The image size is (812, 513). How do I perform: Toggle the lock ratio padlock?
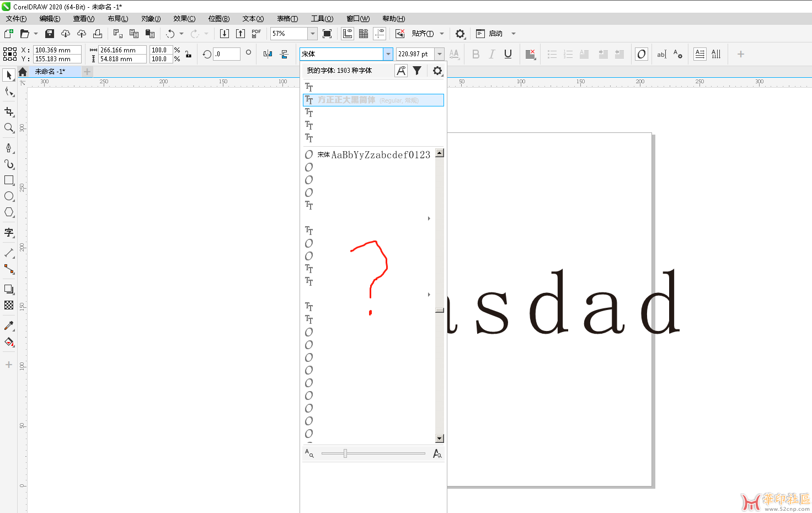pos(188,54)
